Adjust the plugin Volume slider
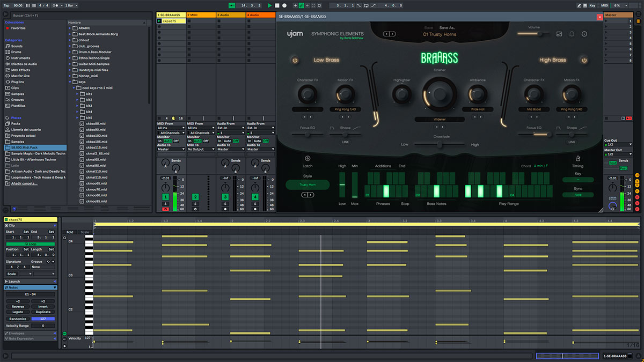The height and width of the screenshot is (362, 644). pyautogui.click(x=533, y=34)
